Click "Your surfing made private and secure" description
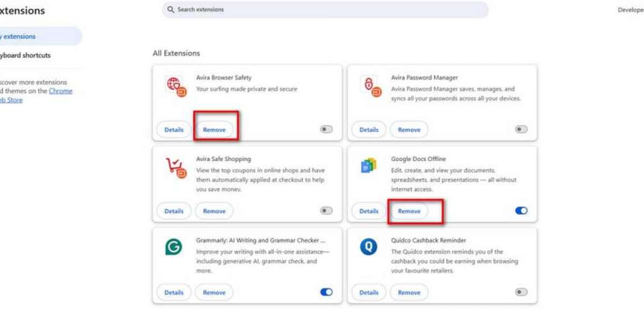This screenshot has height=322, width=644. (247, 89)
